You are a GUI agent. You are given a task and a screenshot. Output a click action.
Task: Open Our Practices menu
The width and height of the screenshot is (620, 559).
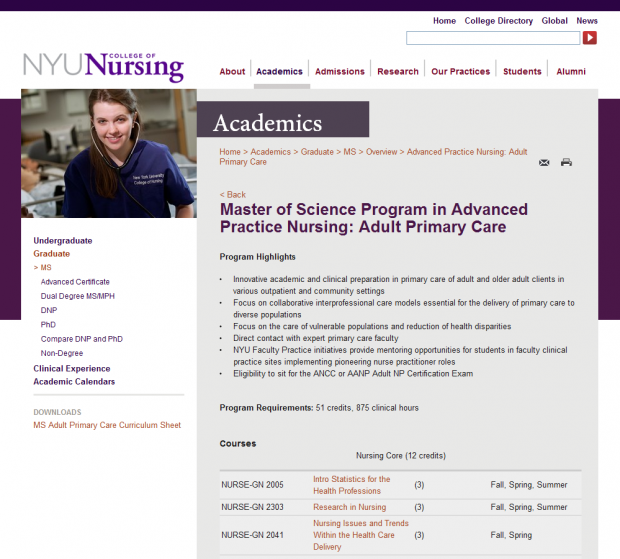tap(461, 72)
